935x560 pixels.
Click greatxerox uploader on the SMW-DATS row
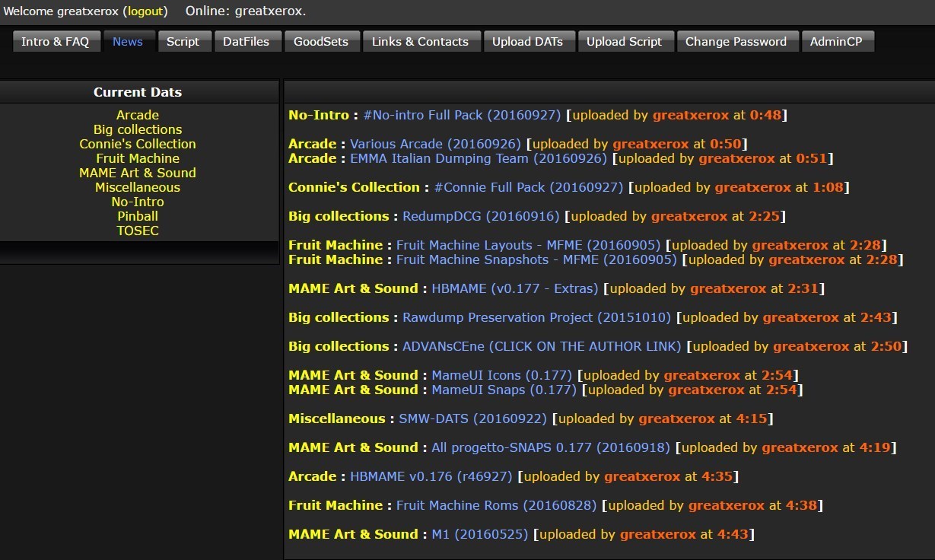coord(676,418)
